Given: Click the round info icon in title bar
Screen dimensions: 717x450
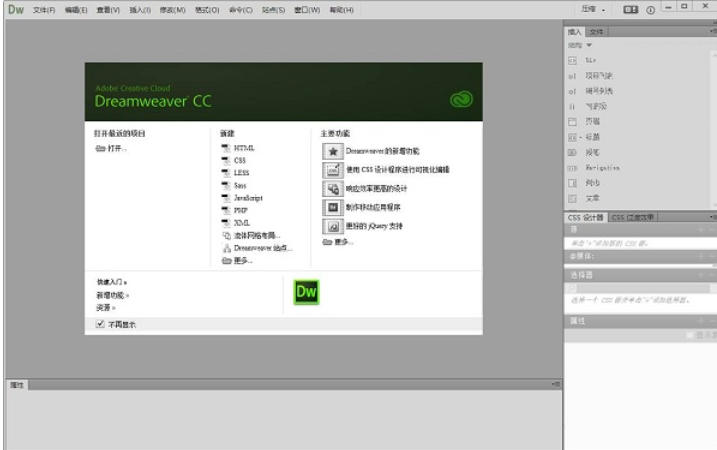Looking at the screenshot, I should click(650, 10).
